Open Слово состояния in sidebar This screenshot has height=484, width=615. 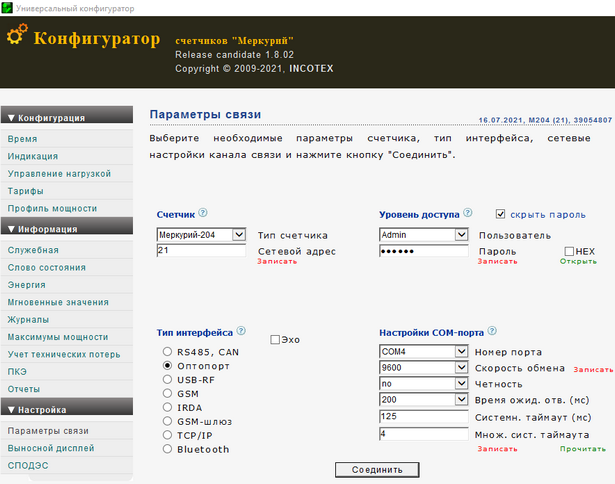[x=67, y=267]
